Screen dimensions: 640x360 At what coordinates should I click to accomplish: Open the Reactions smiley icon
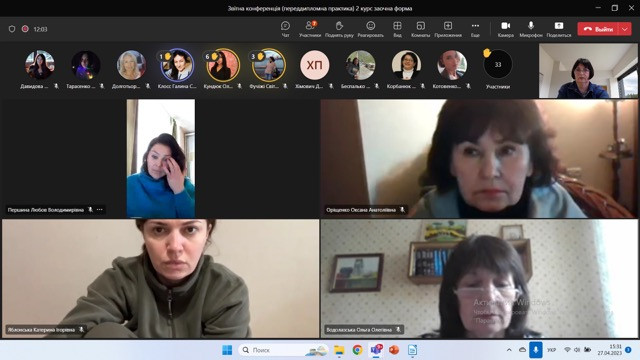(371, 26)
